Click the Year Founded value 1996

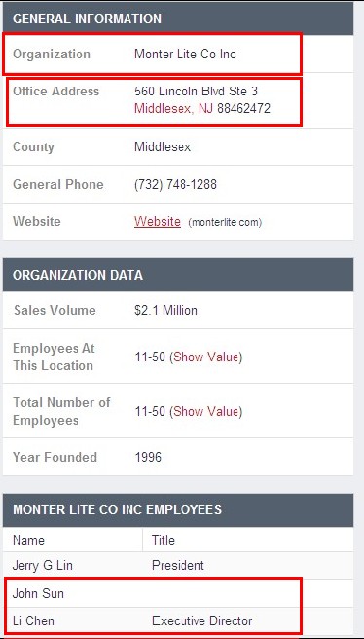[148, 457]
